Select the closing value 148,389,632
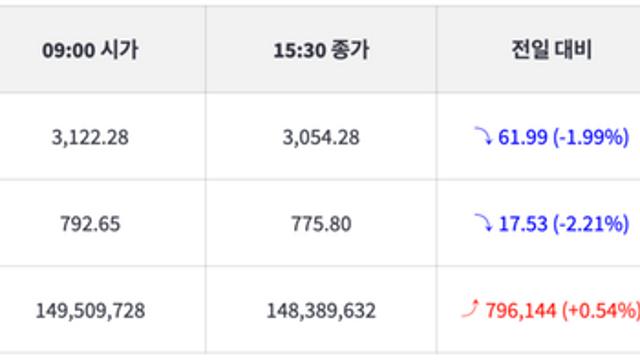 (x=321, y=311)
